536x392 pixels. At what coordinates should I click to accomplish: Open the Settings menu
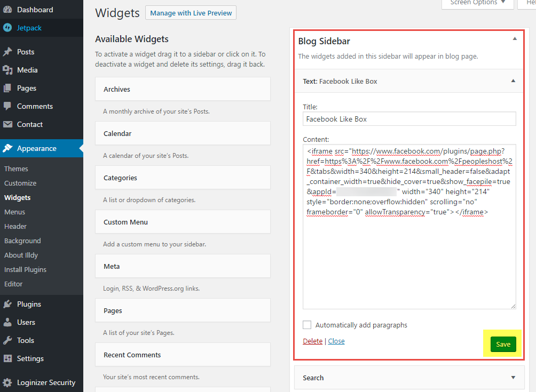point(42,358)
